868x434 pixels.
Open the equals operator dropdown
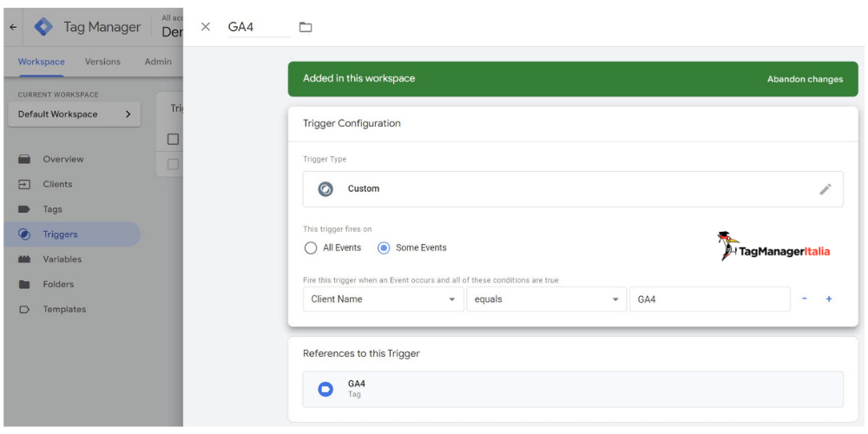pos(546,299)
